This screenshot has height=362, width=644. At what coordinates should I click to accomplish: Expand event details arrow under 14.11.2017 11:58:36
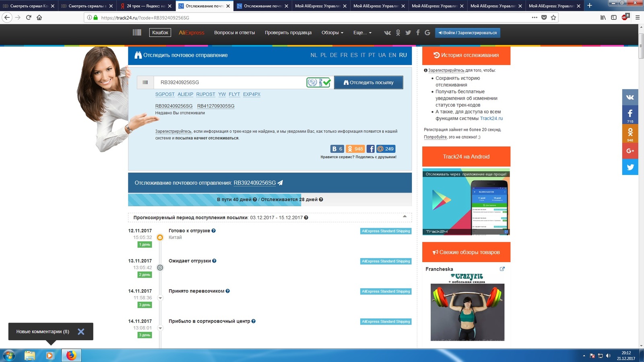point(160,298)
